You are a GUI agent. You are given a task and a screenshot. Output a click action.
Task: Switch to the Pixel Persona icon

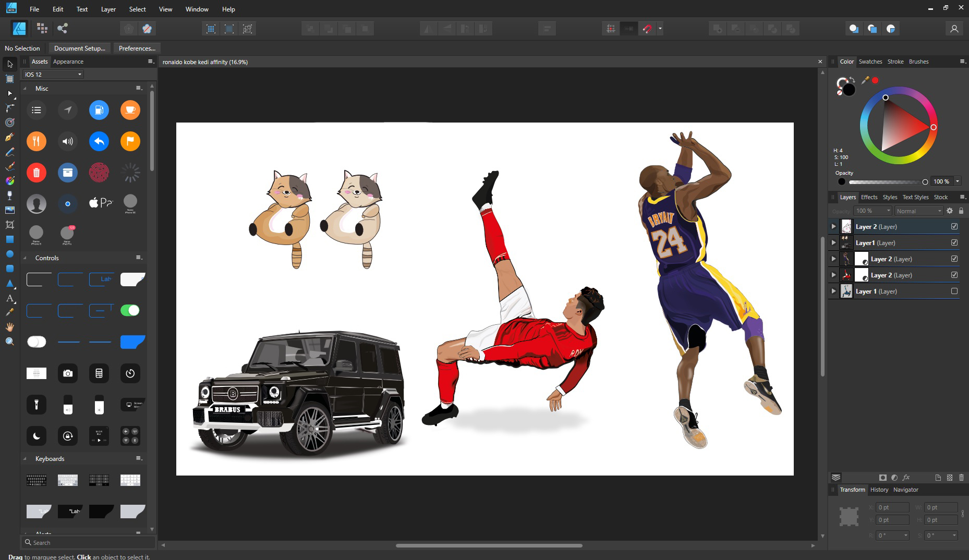pyautogui.click(x=42, y=29)
